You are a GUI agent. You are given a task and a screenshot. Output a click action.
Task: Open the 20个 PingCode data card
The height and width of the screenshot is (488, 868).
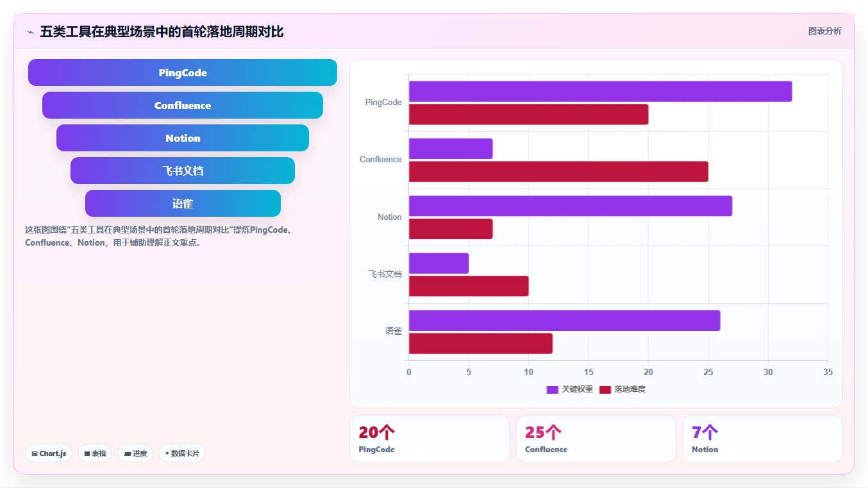tap(430, 439)
